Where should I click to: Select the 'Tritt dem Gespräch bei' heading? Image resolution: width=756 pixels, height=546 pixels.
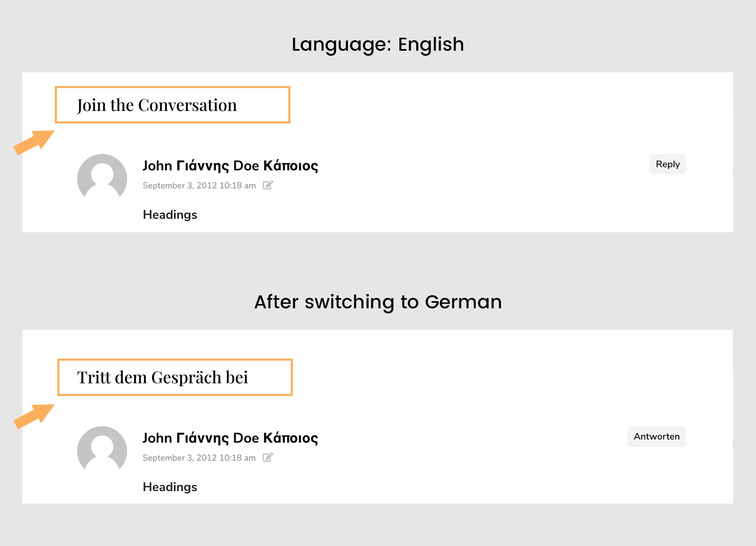click(162, 378)
